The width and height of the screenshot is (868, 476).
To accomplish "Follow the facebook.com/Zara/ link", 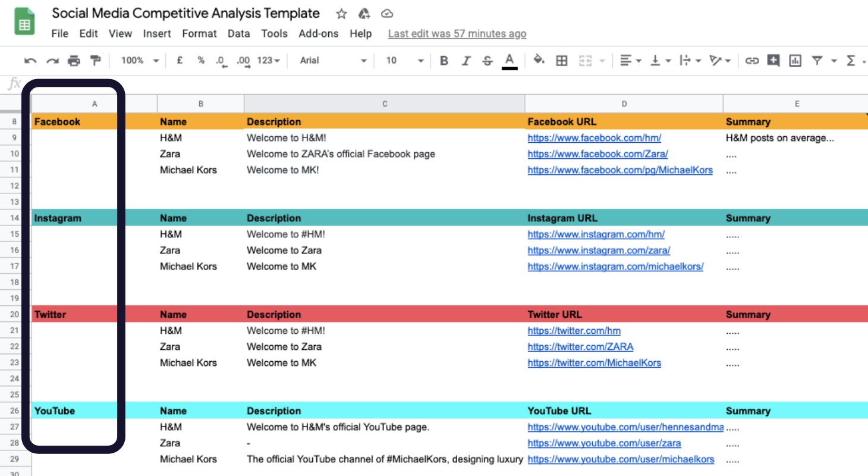I will click(597, 154).
